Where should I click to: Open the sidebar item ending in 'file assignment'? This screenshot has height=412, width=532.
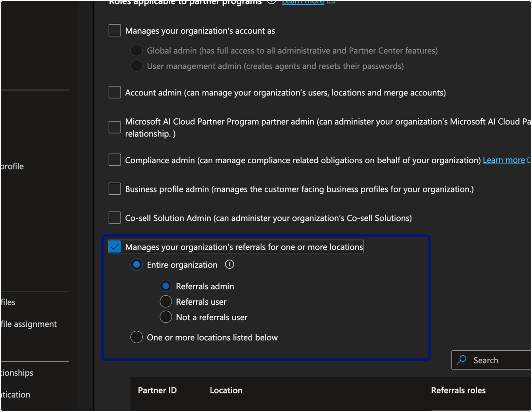(x=29, y=324)
